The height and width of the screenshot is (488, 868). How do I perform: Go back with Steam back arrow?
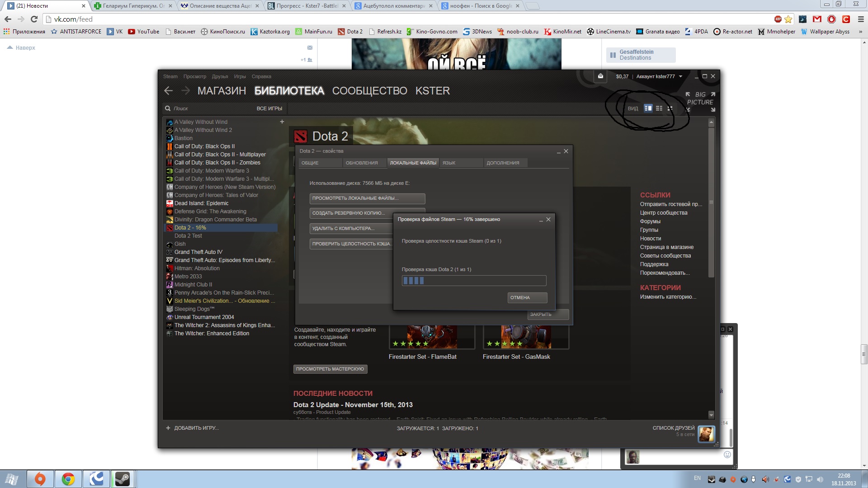click(169, 91)
